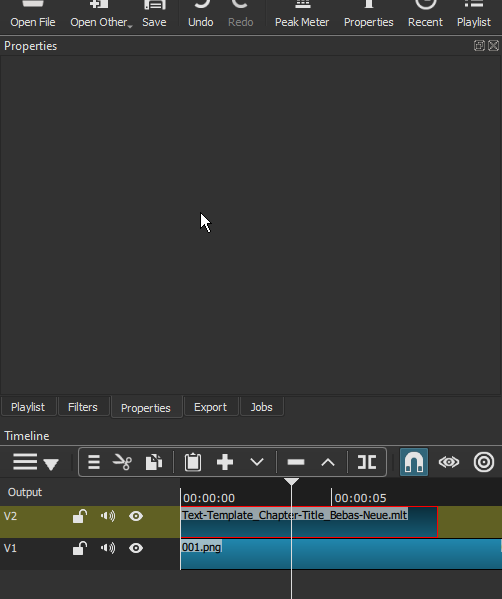Click the Cut scissors icon in timeline toolbar

[122, 462]
